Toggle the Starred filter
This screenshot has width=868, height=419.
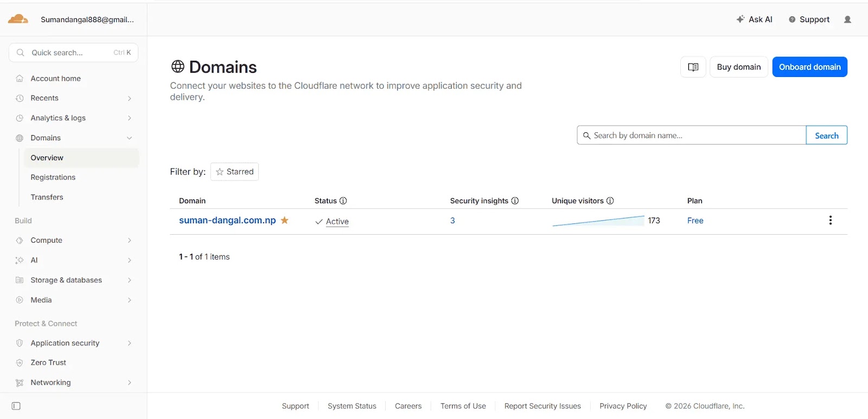(234, 172)
